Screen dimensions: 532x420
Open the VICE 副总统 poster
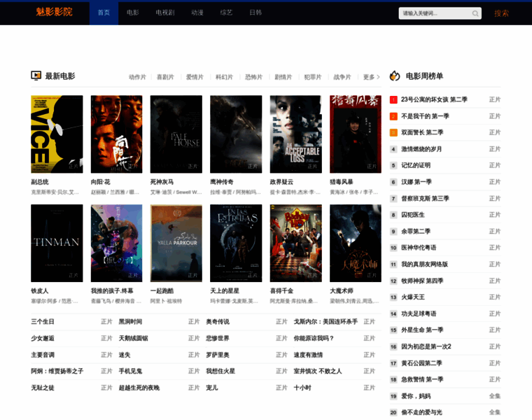pos(57,134)
